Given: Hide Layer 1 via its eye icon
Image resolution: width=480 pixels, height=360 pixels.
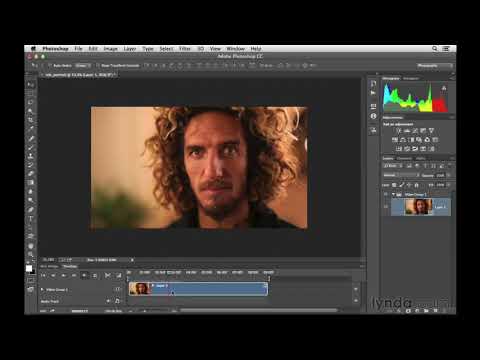Looking at the screenshot, I should [386, 207].
